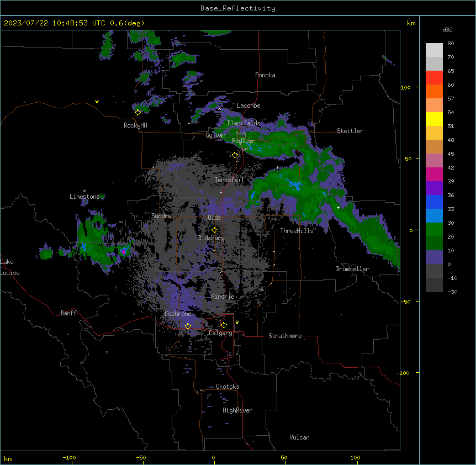The height and width of the screenshot is (465, 476).
Task: Click the yellow diamond marker above Calgary label
Action: point(224,325)
